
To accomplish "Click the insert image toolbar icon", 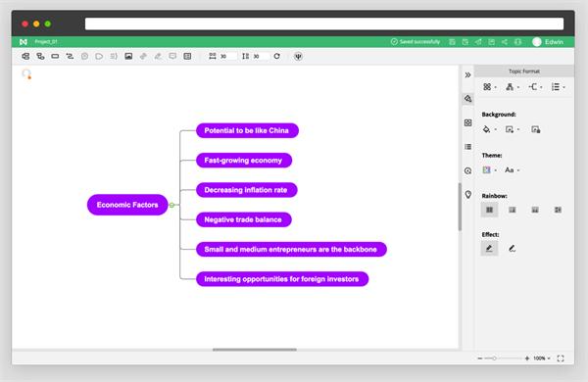I will click(x=128, y=56).
